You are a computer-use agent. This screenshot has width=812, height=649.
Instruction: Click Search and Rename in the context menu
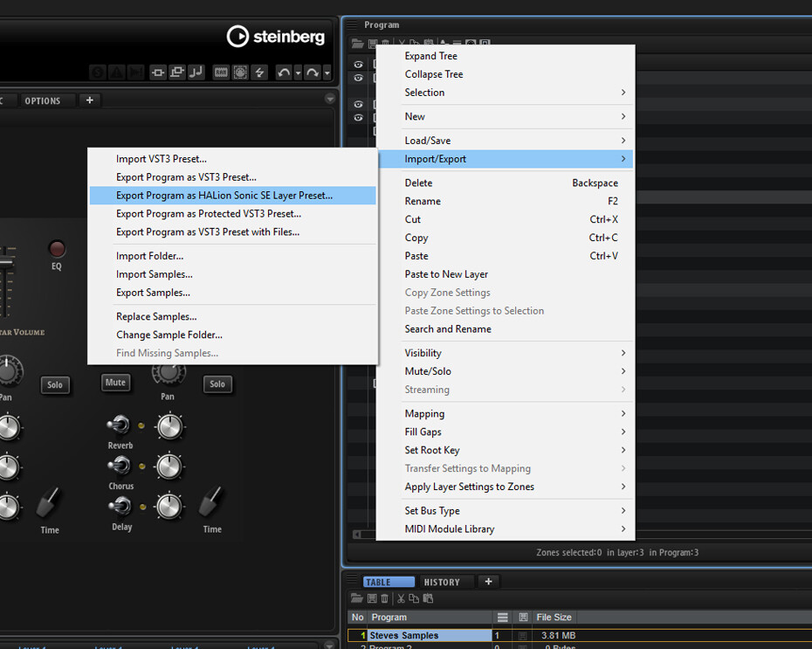pos(506,329)
